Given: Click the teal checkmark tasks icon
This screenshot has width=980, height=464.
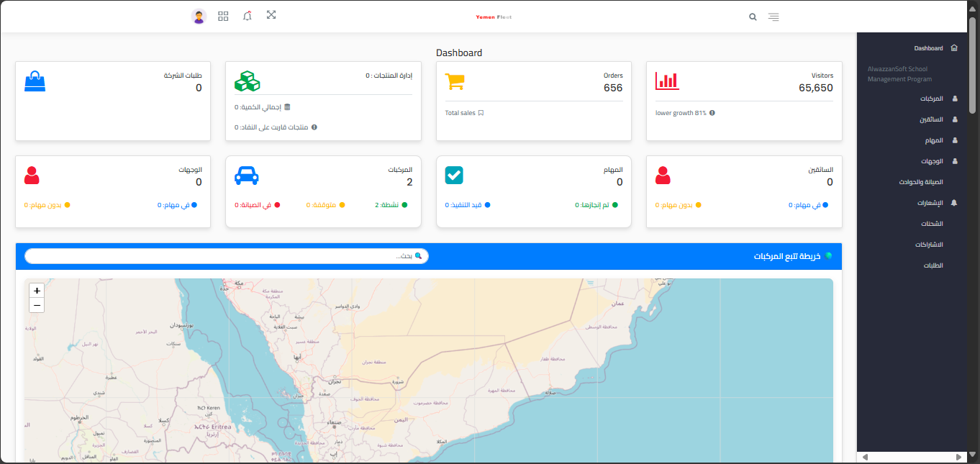Looking at the screenshot, I should tap(454, 176).
